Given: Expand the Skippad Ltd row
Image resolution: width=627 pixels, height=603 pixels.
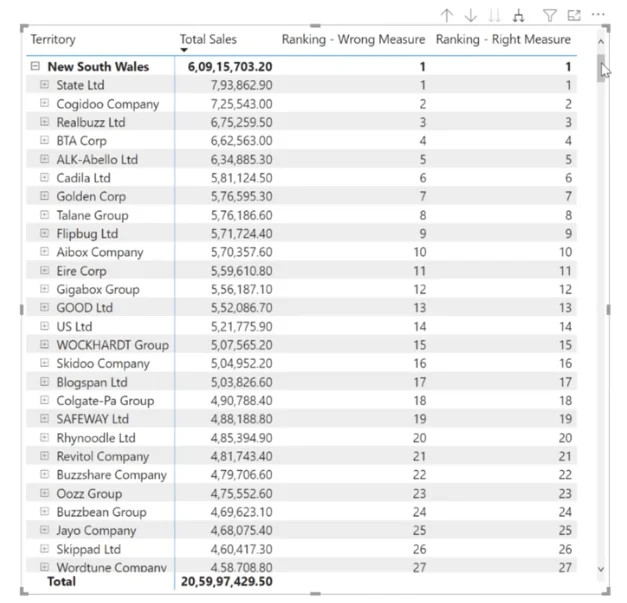Looking at the screenshot, I should [44, 548].
